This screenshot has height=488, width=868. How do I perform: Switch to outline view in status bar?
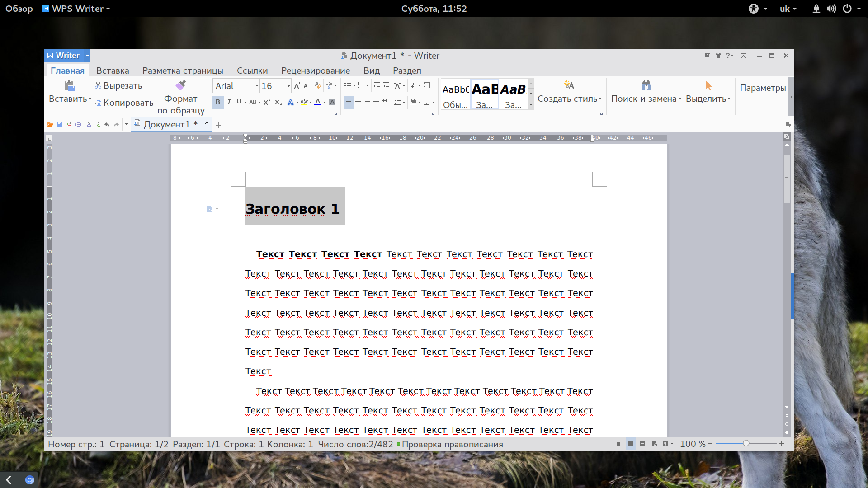[x=642, y=444]
